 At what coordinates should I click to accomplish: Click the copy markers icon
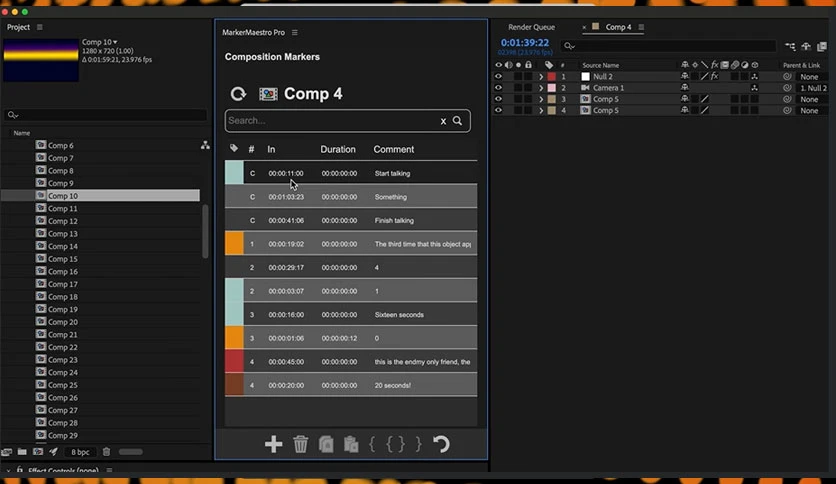click(326, 444)
